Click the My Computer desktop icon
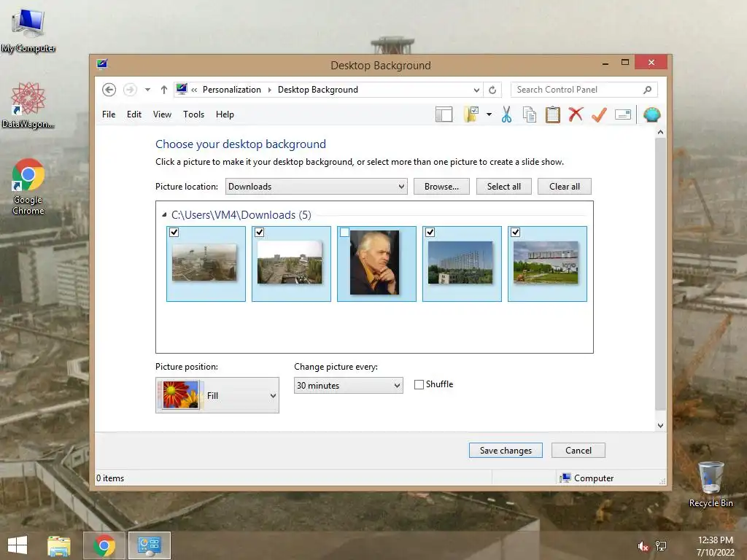 [x=28, y=30]
